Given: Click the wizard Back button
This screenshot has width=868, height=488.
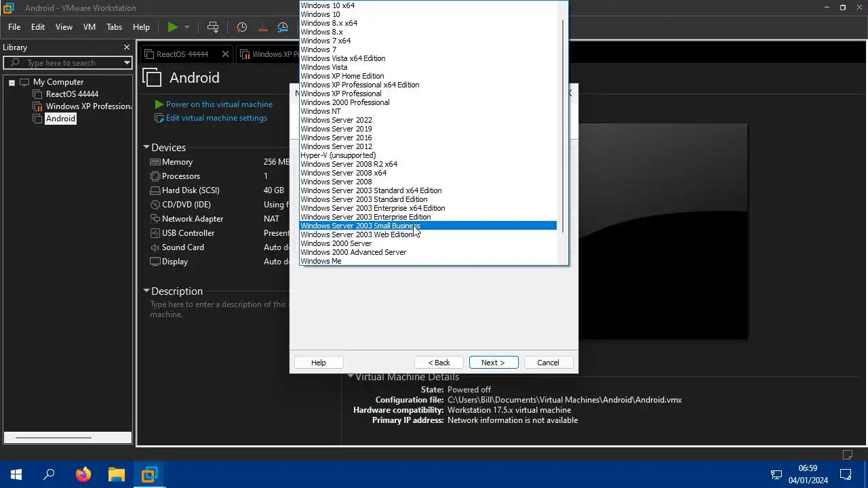Looking at the screenshot, I should (x=439, y=363).
